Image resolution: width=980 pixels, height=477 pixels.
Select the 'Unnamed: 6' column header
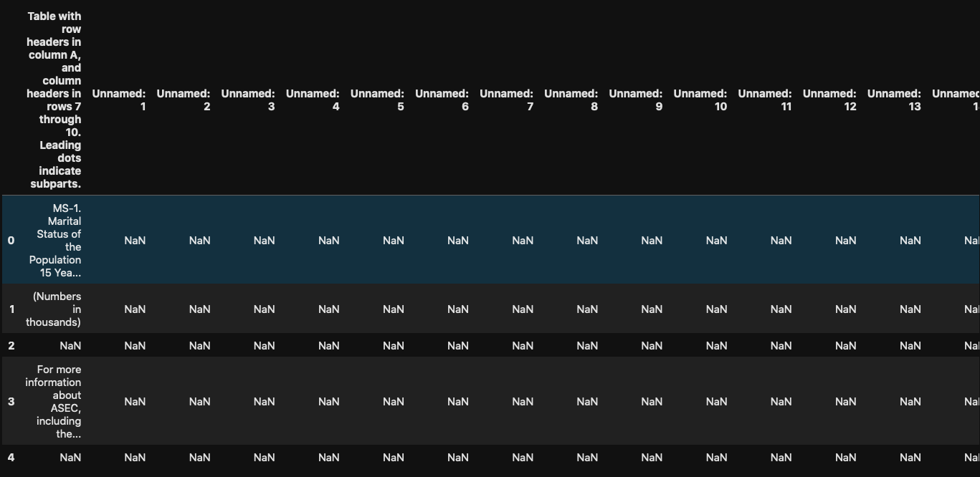coord(442,100)
